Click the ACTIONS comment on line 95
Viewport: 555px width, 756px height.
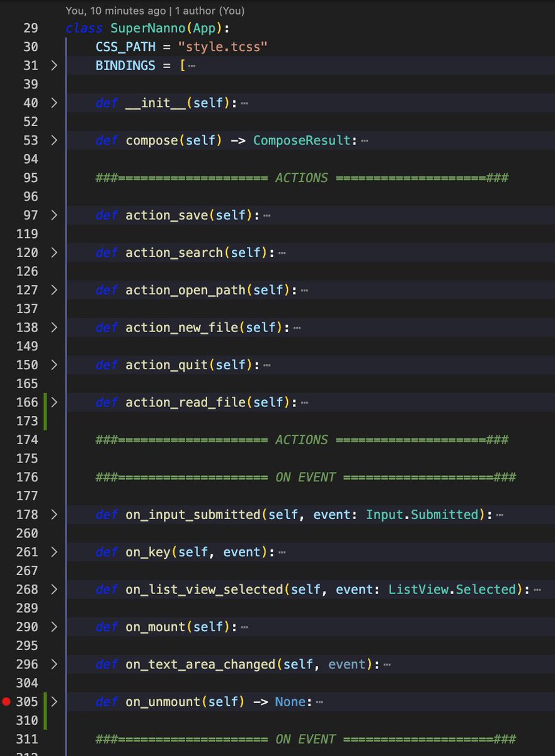point(302,178)
